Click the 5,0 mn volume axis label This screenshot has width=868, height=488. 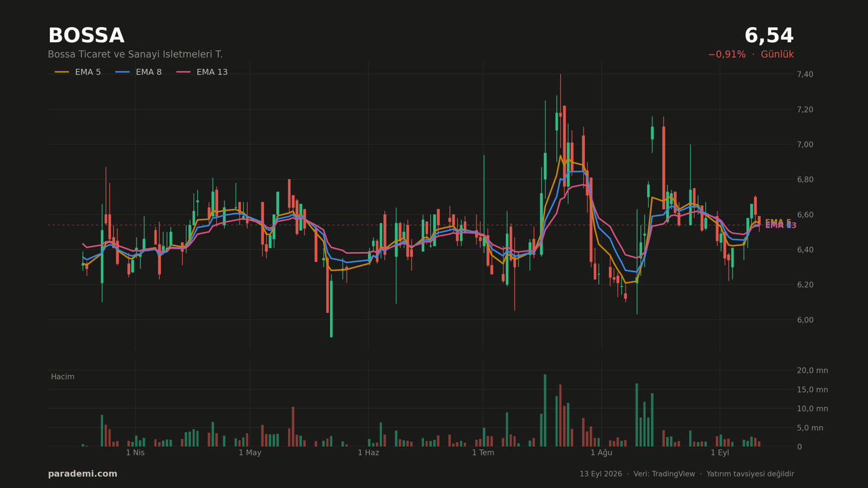click(810, 428)
